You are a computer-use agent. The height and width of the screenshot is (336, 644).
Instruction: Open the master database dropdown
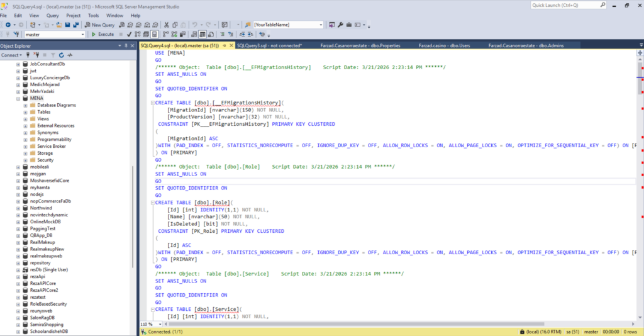(x=82, y=35)
